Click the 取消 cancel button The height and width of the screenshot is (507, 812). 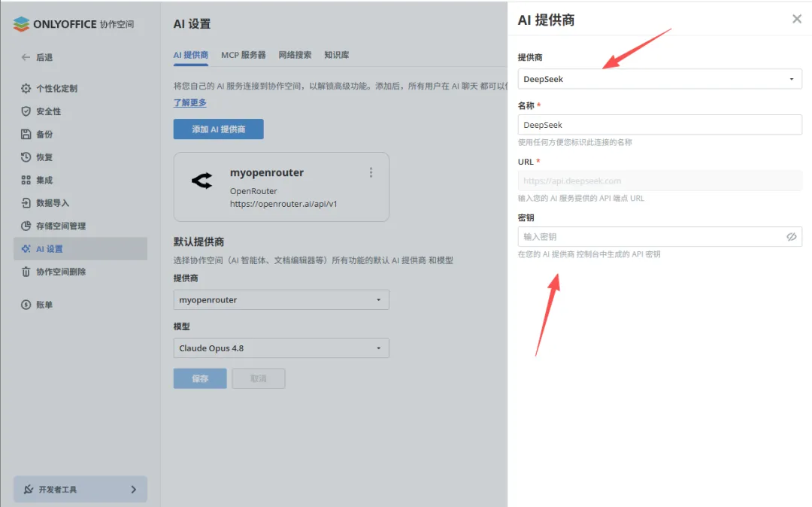259,378
